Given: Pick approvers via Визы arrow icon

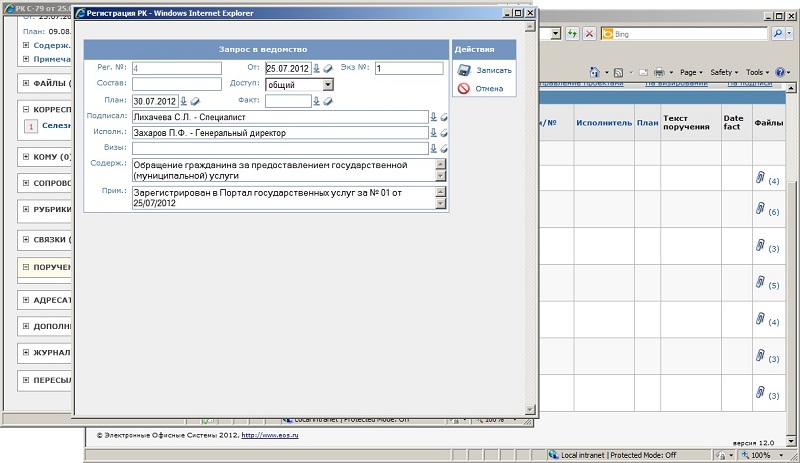Looking at the screenshot, I should (434, 149).
